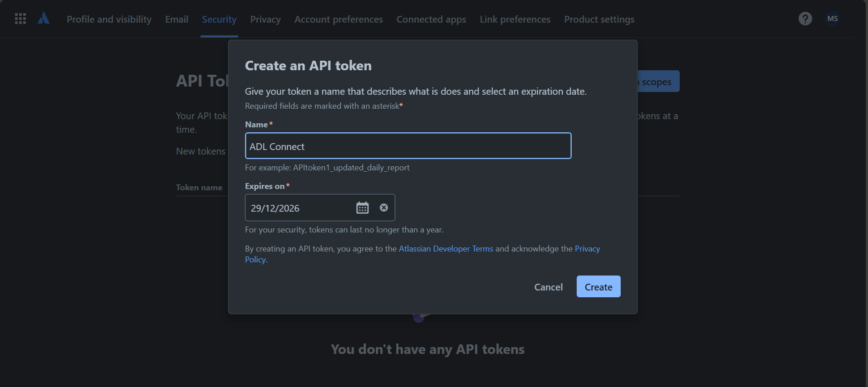Open the MS profile avatar
This screenshot has width=868, height=387.
[x=833, y=19]
